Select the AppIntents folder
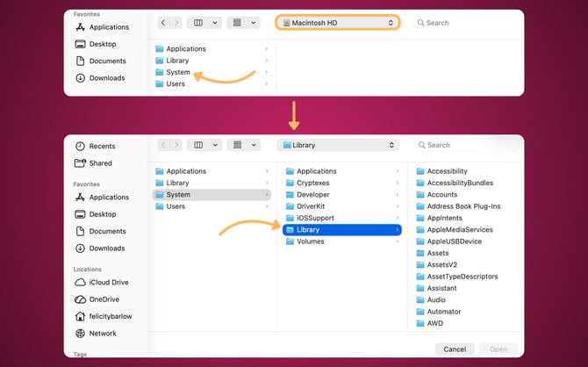This screenshot has width=588, height=367. click(439, 218)
